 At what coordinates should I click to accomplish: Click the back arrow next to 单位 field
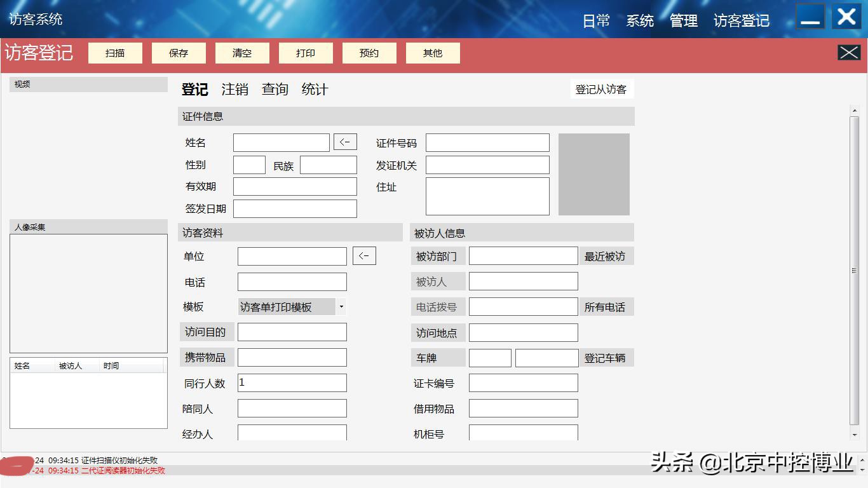point(364,255)
